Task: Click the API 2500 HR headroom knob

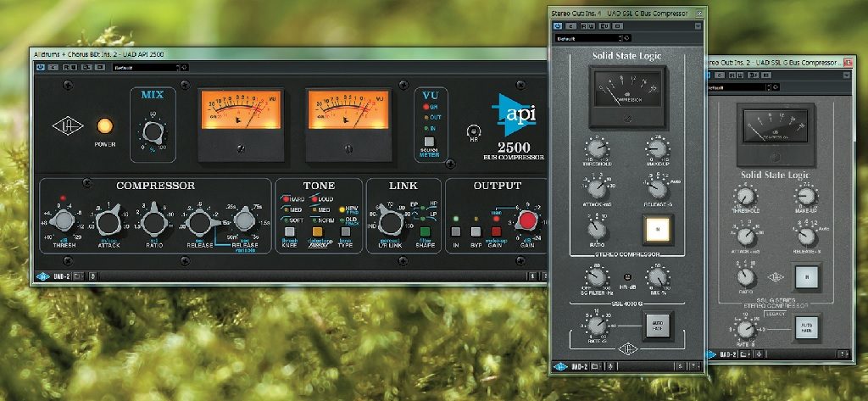Action: (x=473, y=131)
